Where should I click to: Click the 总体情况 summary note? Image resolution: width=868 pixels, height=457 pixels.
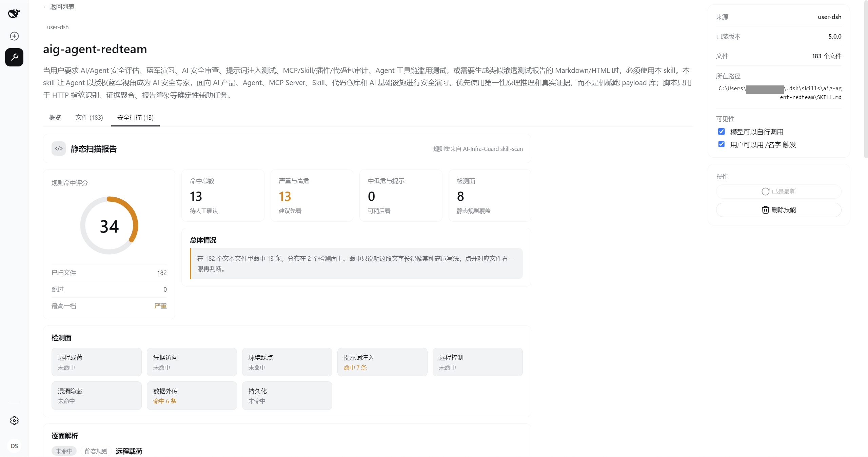coord(356,263)
